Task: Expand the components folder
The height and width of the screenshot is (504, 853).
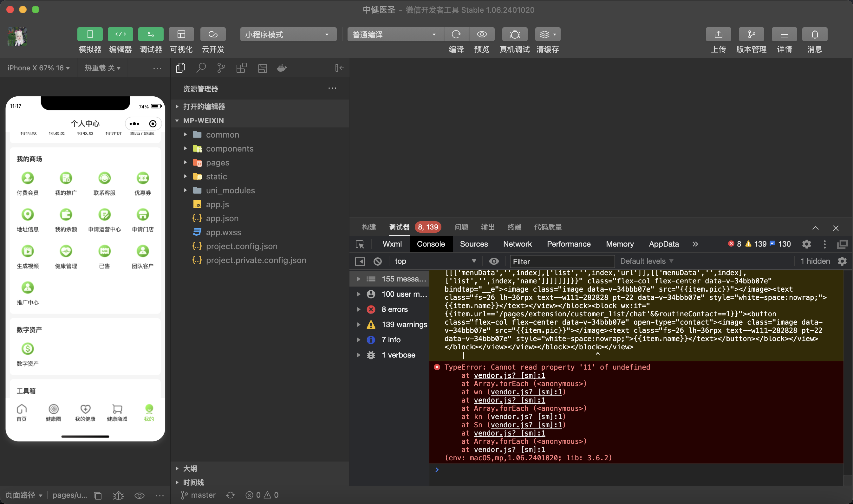Action: click(x=260, y=149)
